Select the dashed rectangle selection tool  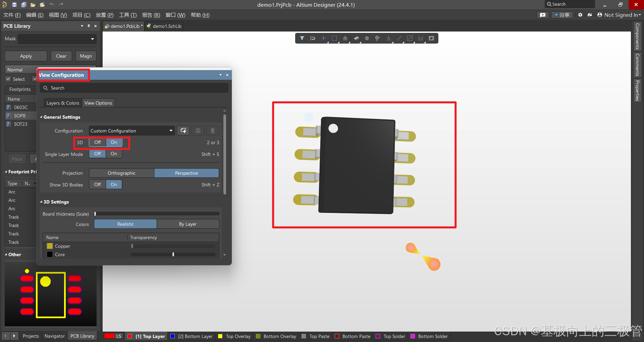(x=334, y=38)
